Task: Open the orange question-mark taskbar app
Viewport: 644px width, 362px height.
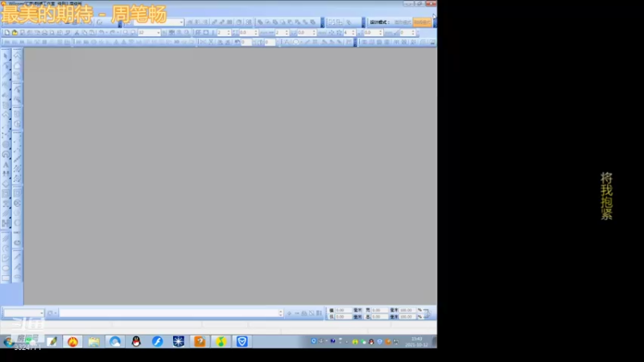Action: click(200, 341)
